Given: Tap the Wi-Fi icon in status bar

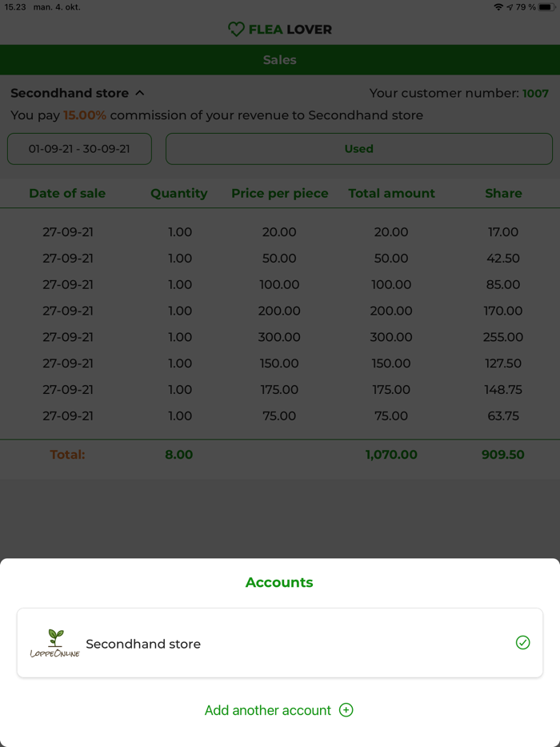Looking at the screenshot, I should pyautogui.click(x=498, y=7).
